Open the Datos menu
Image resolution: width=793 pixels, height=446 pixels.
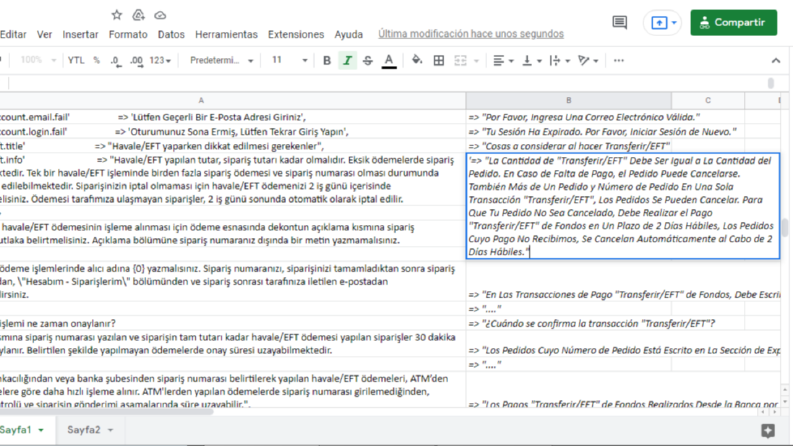point(171,34)
